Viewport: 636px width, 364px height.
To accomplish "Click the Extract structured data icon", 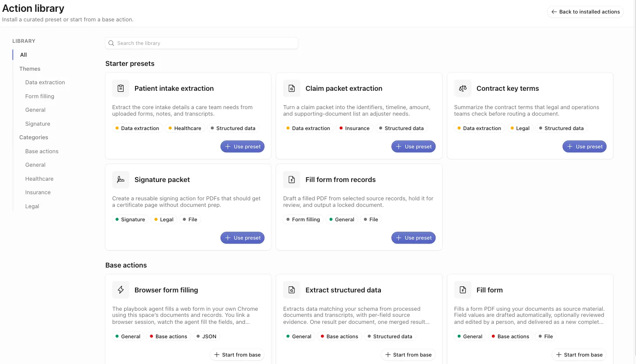I will [292, 290].
